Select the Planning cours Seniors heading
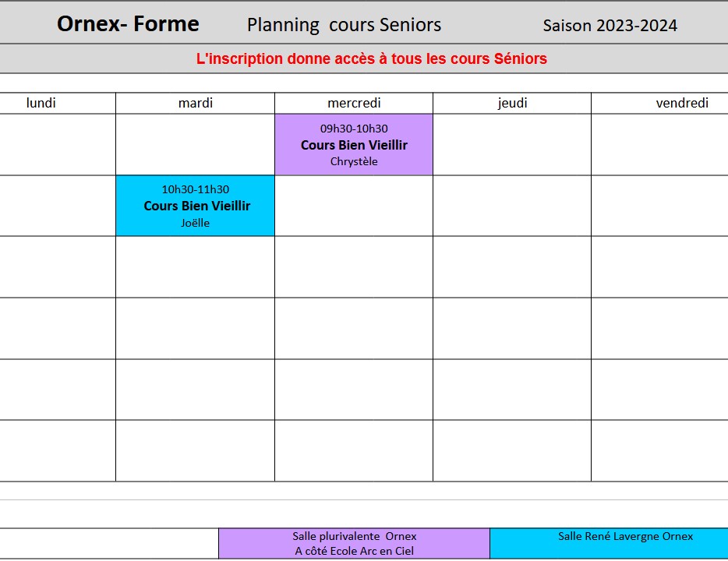 pyautogui.click(x=344, y=25)
